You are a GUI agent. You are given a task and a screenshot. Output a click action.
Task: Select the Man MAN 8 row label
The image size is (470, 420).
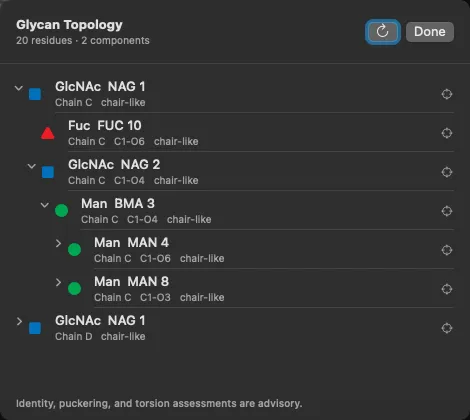[131, 282]
